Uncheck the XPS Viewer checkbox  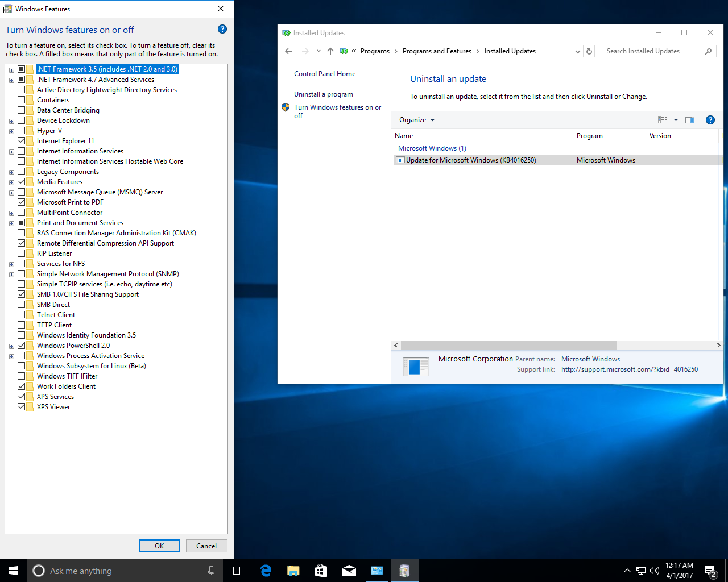pos(21,407)
